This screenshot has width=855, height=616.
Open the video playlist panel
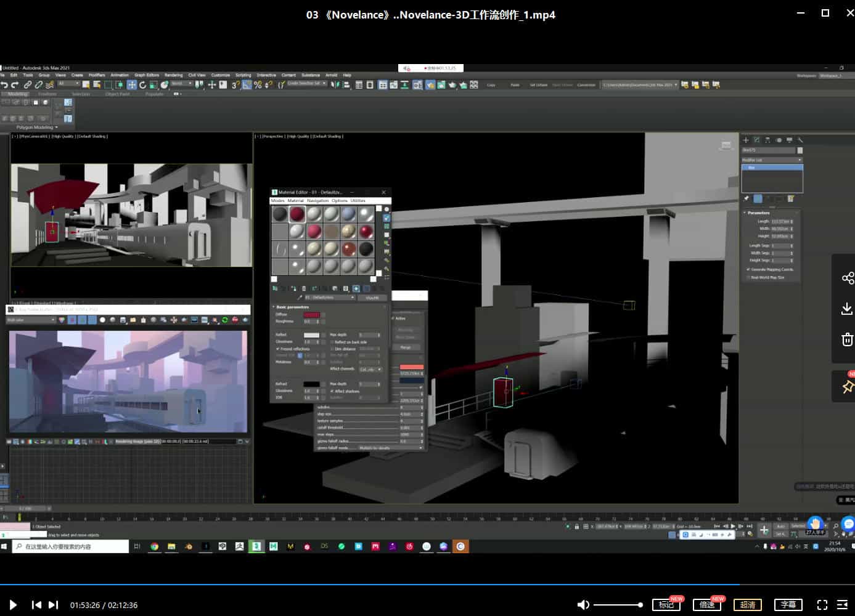[x=842, y=605]
